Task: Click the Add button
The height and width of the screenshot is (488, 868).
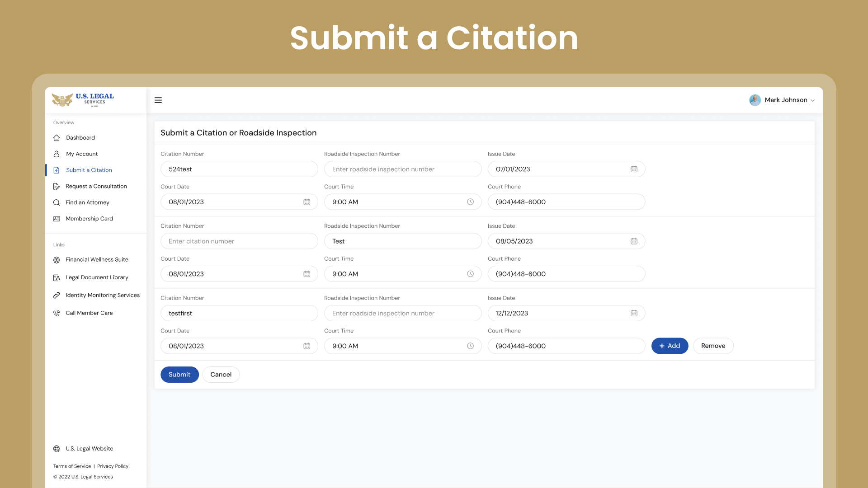Action: 670,346
